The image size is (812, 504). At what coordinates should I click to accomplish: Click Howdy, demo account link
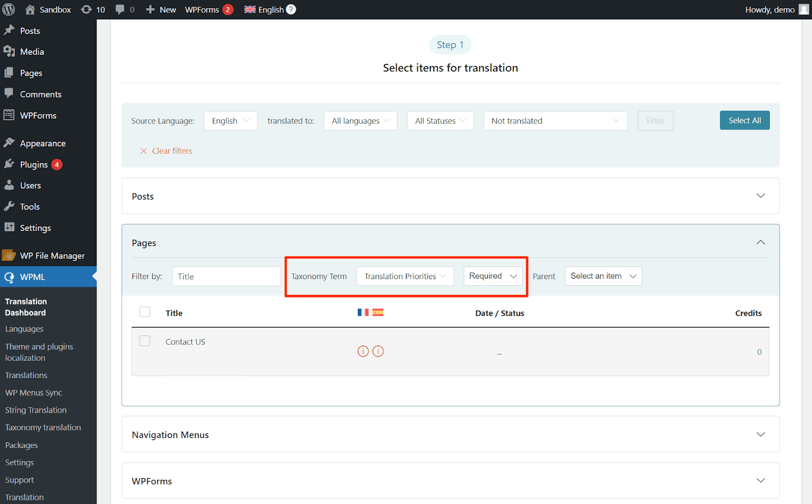[770, 10]
